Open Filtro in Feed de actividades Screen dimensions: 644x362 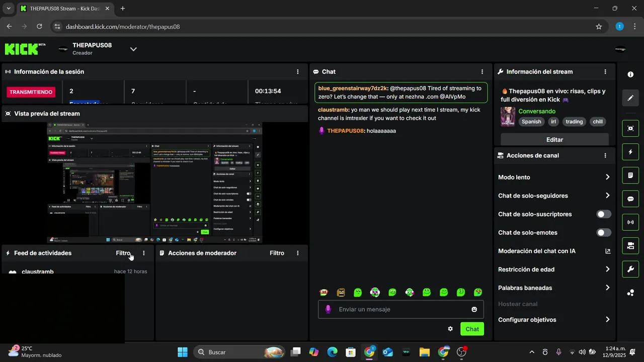click(123, 253)
